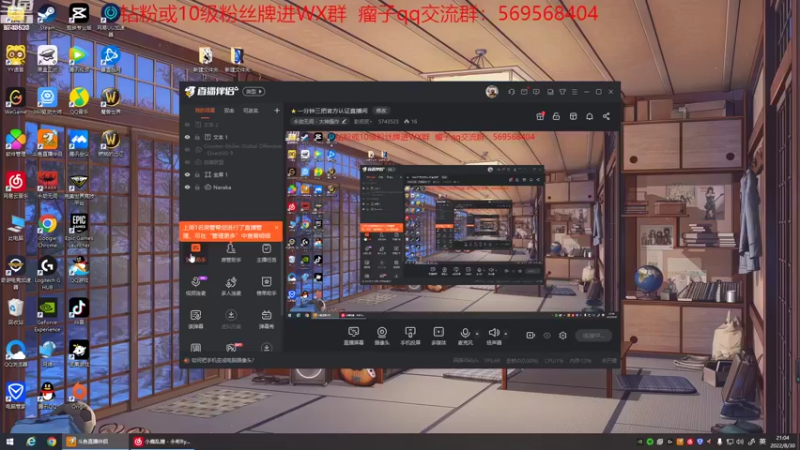Switch to the third scene tab

[251, 111]
